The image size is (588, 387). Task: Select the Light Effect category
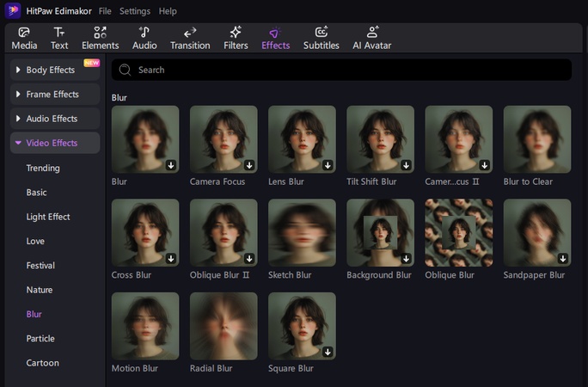[48, 217]
